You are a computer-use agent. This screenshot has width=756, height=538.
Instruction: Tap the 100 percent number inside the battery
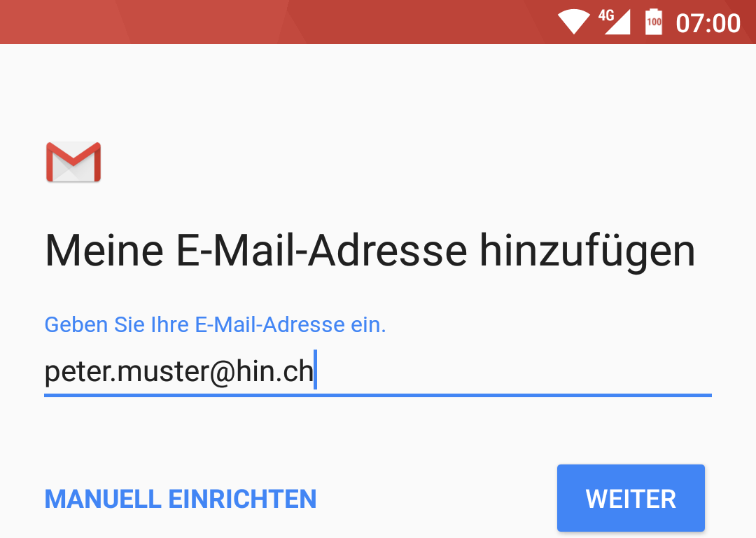(654, 22)
